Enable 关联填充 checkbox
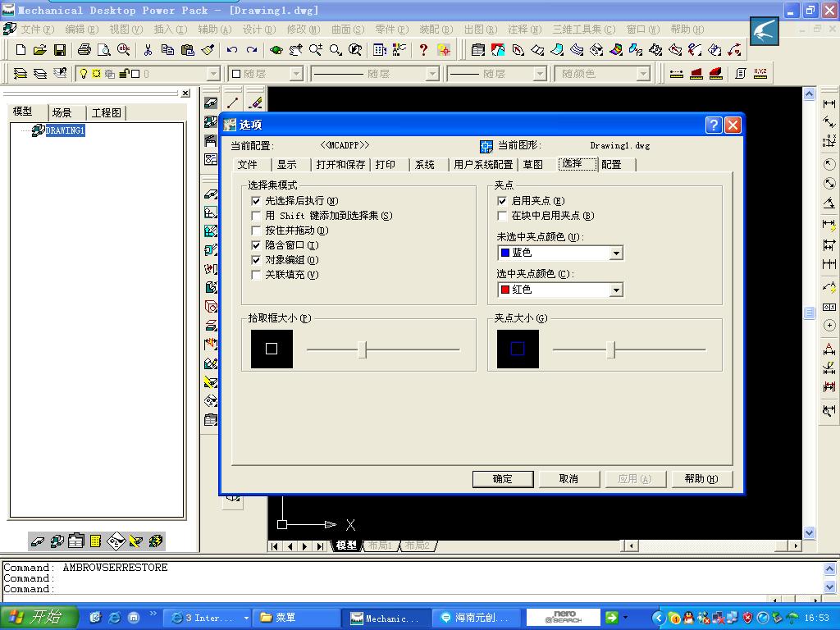This screenshot has height=630, width=840. coord(256,275)
